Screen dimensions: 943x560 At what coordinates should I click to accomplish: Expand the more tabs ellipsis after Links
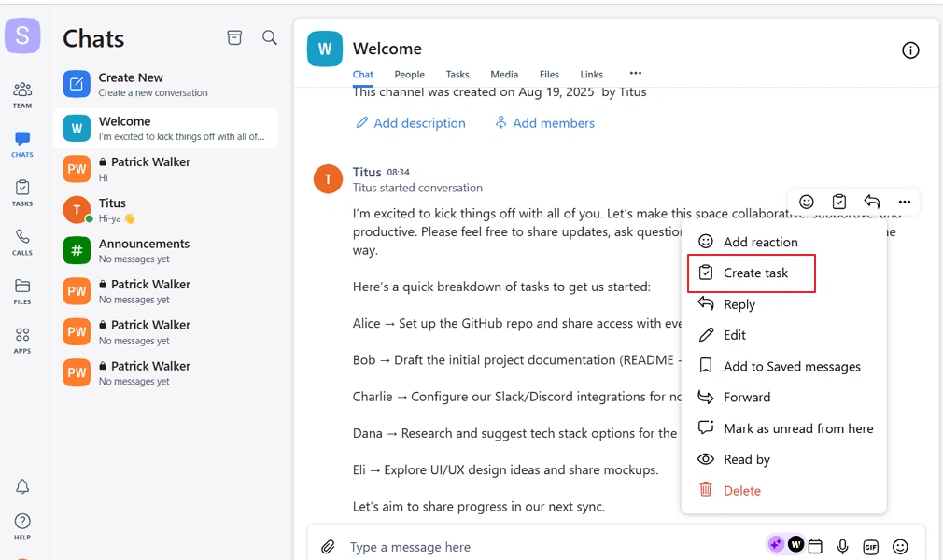(635, 73)
